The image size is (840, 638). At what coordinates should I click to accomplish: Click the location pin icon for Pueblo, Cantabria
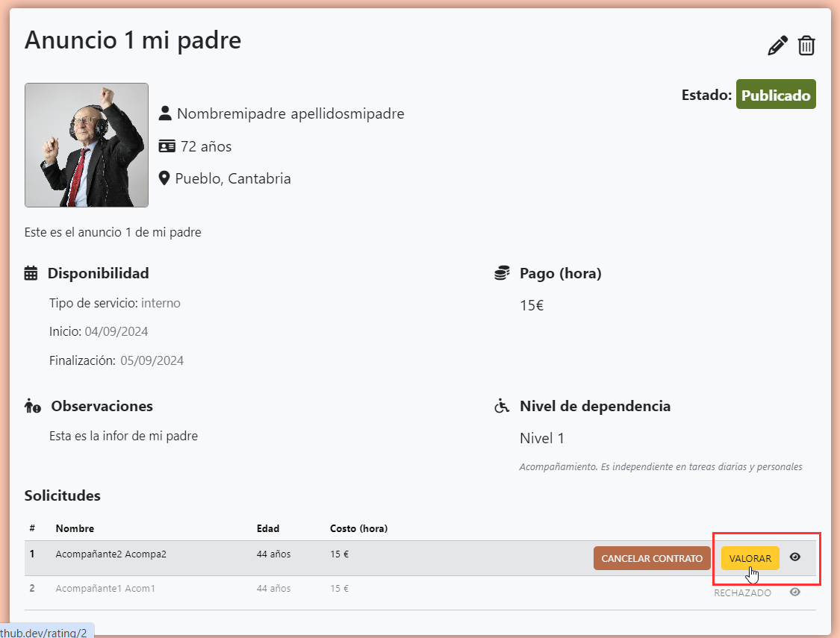coord(165,178)
